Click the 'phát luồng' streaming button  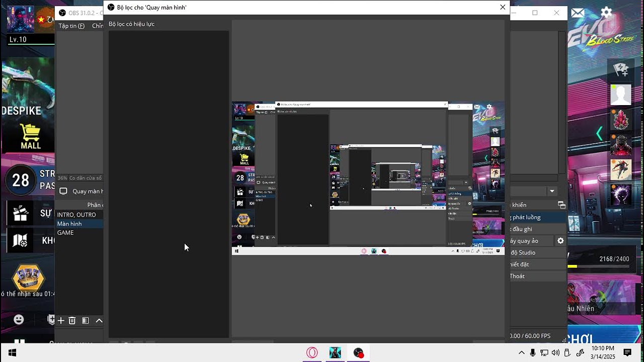click(x=538, y=217)
